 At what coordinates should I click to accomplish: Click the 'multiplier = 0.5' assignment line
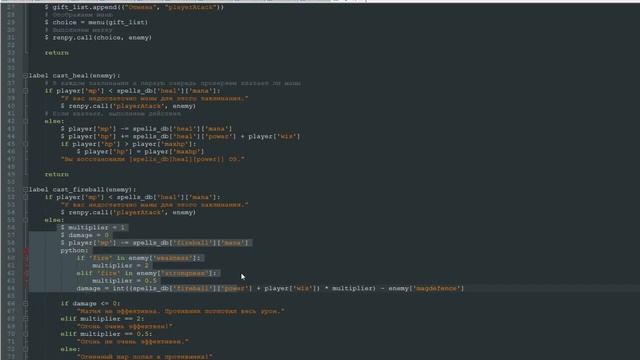pyautogui.click(x=124, y=281)
